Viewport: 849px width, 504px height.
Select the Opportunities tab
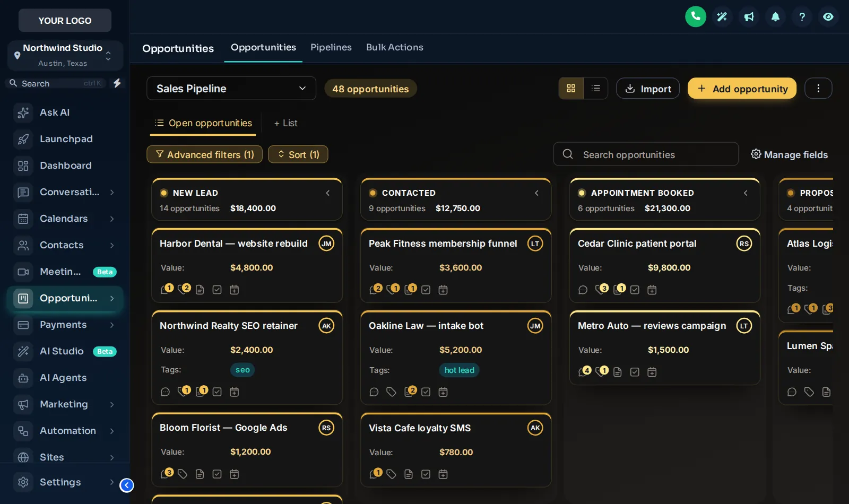click(x=263, y=48)
